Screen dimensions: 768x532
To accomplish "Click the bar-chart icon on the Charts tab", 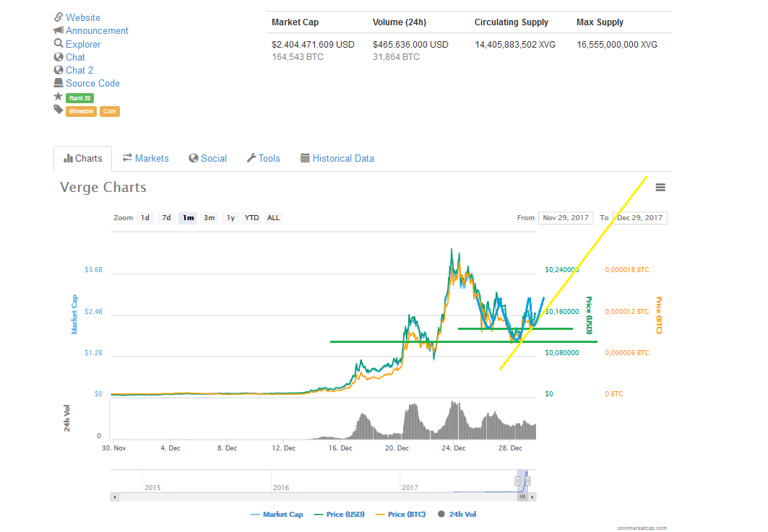I will pos(69,158).
